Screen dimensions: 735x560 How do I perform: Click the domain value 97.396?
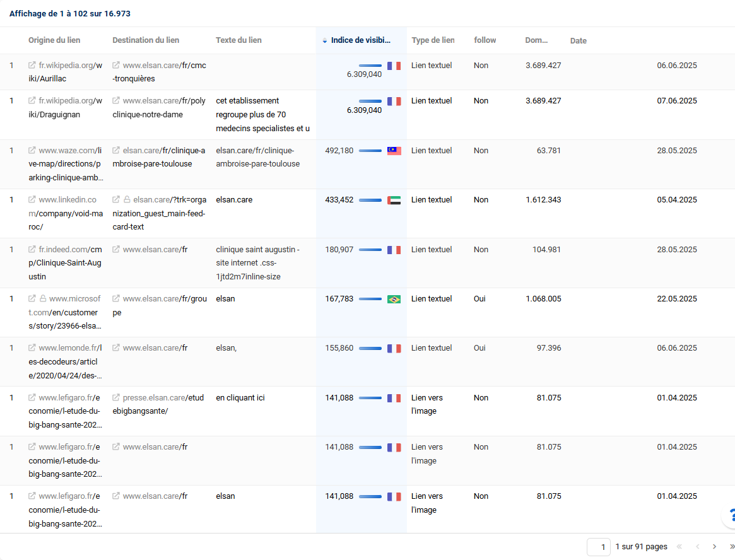(549, 347)
